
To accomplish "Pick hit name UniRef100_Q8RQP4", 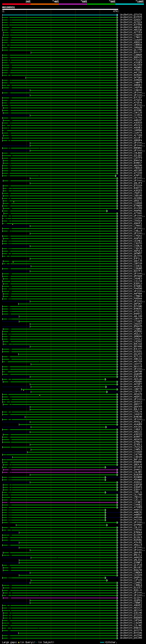I will tap(131, 140).
